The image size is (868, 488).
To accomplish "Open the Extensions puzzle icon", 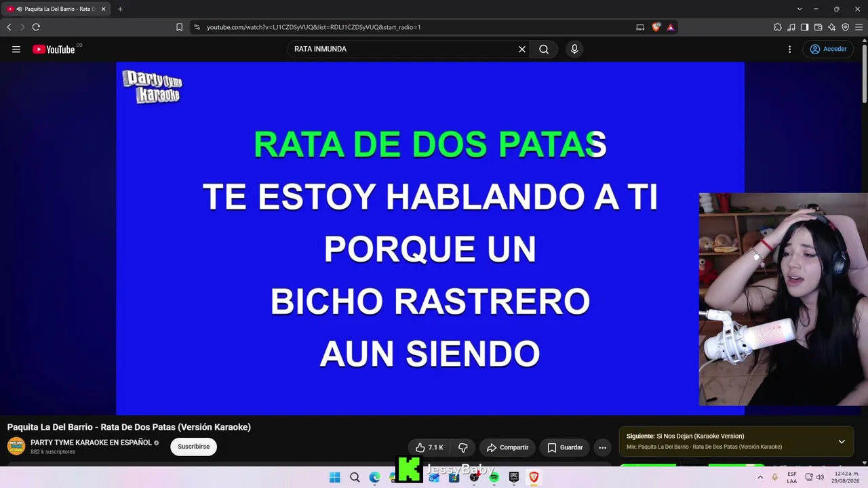I will point(778,27).
